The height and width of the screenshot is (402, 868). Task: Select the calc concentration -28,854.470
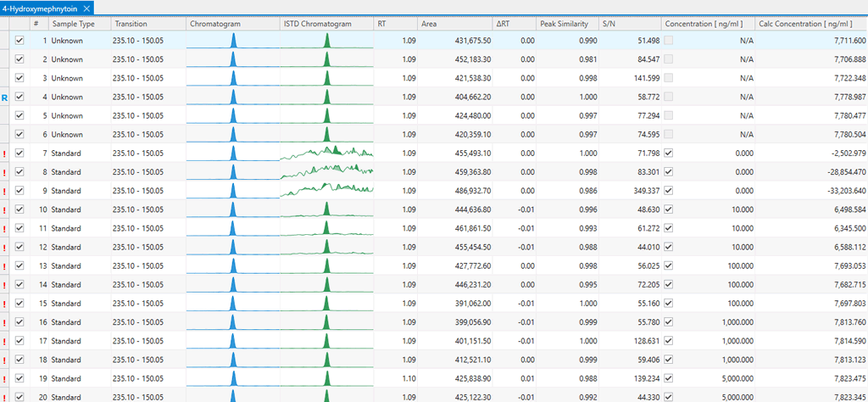click(847, 172)
